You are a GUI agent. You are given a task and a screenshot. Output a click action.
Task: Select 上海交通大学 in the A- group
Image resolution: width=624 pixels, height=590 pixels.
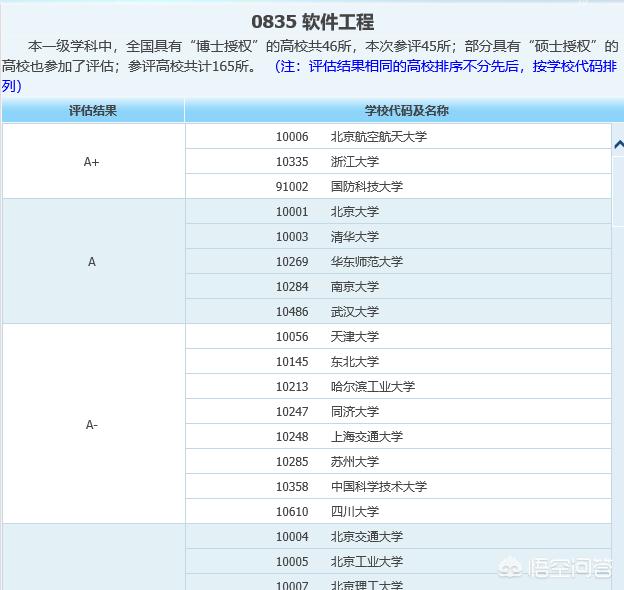click(366, 437)
